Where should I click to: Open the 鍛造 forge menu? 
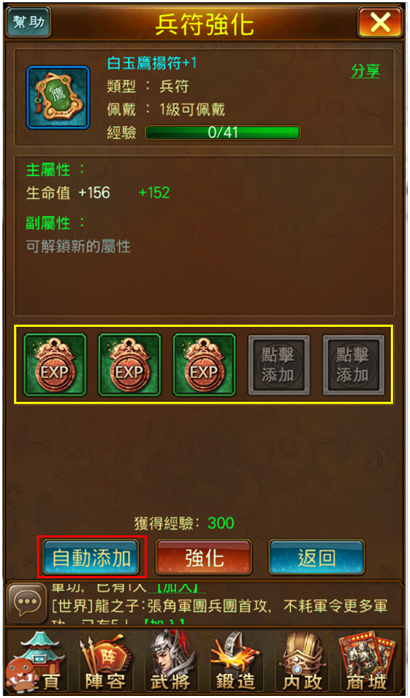point(235,663)
